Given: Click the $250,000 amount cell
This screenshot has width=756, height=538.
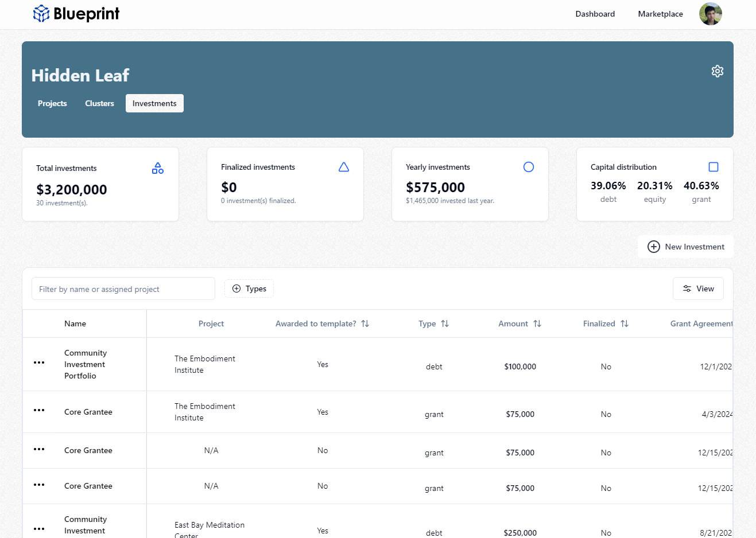Looking at the screenshot, I should (x=520, y=533).
